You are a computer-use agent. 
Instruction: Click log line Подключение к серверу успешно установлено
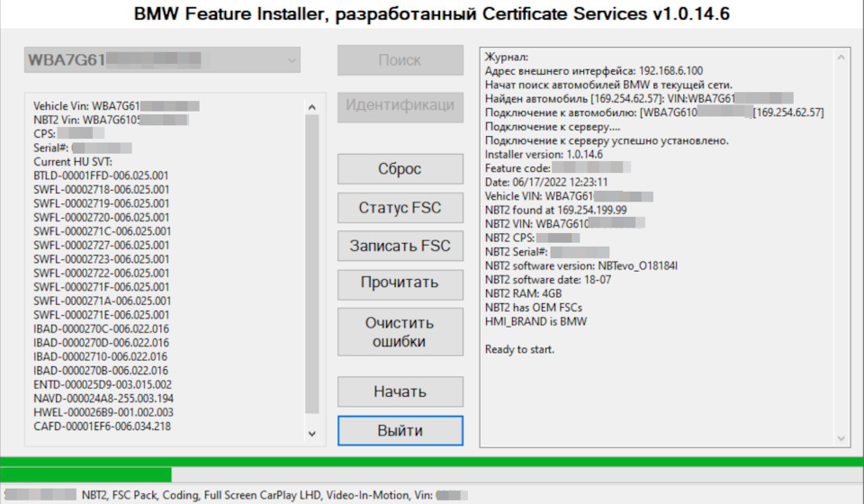(x=607, y=140)
